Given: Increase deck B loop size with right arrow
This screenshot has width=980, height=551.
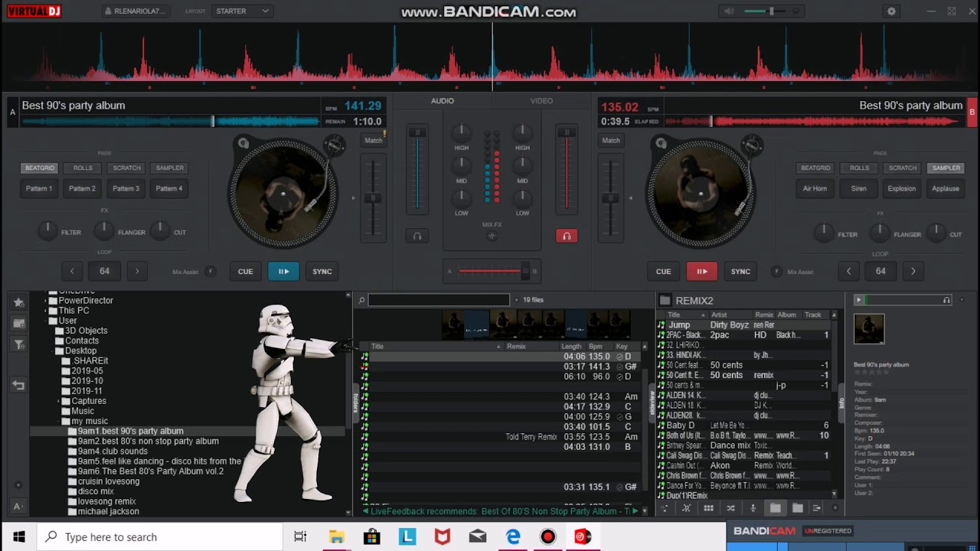Looking at the screenshot, I should (913, 272).
